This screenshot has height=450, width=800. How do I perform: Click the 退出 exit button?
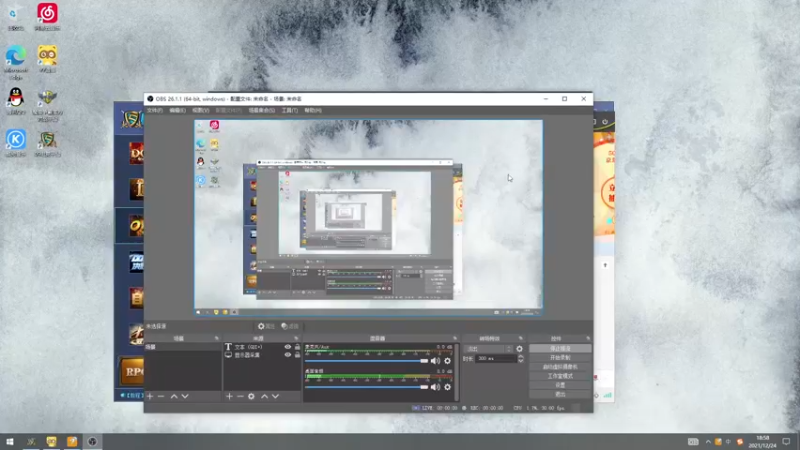(x=560, y=394)
